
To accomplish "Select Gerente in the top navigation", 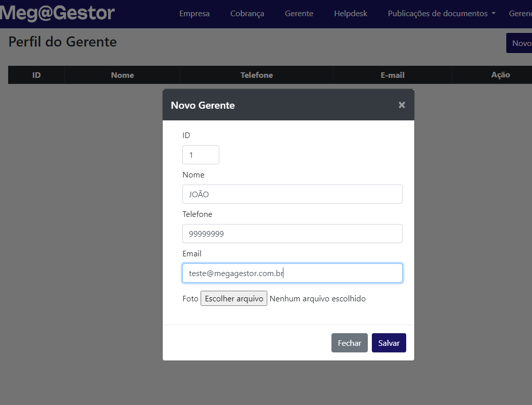I will [299, 14].
